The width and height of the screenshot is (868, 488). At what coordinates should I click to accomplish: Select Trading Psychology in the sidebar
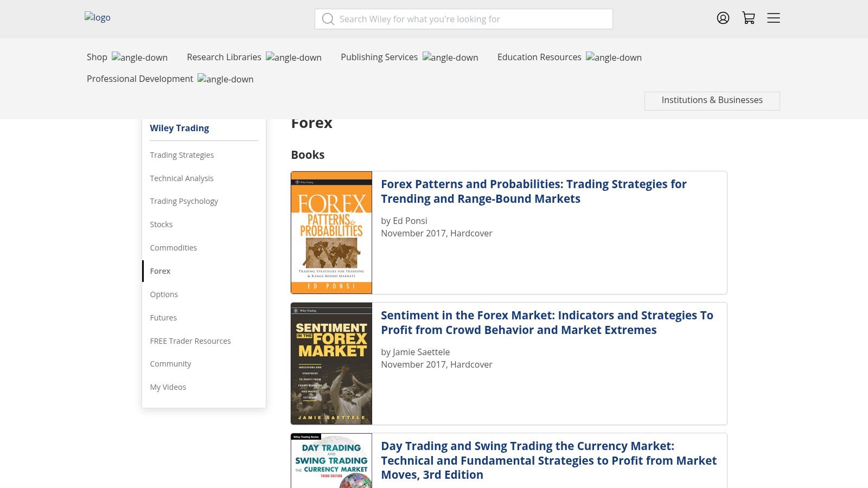[184, 201]
